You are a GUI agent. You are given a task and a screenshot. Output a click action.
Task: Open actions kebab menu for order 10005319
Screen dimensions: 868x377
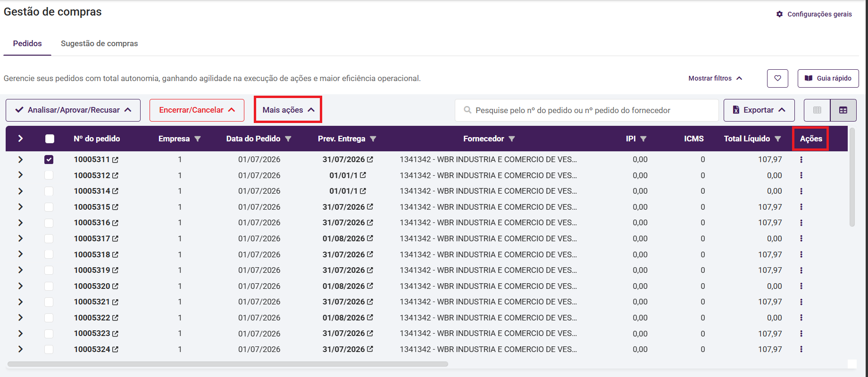tap(801, 270)
